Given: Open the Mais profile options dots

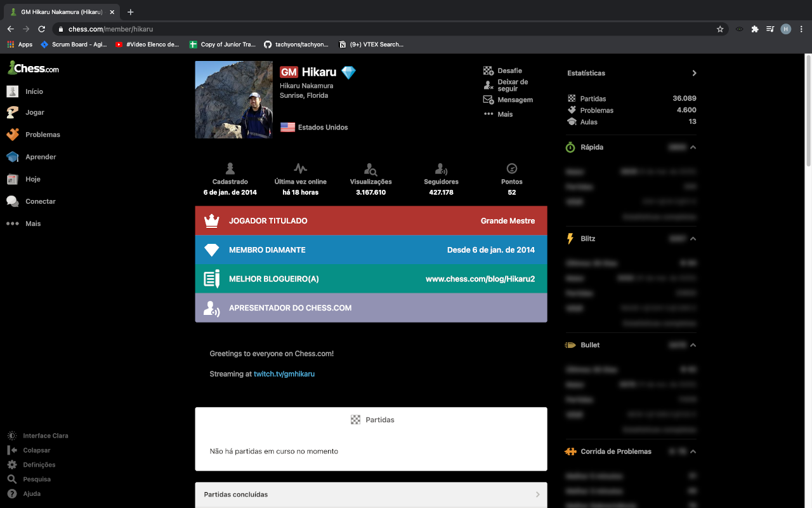Looking at the screenshot, I should [498, 114].
